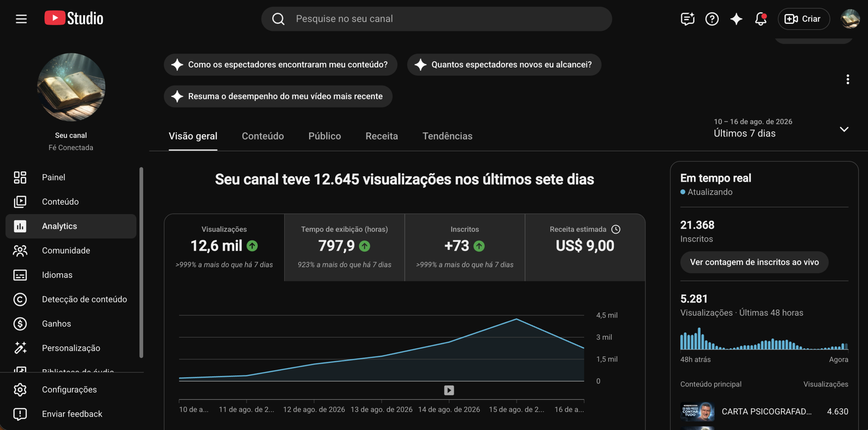Click the clock icon beside Receita estimada

tap(616, 230)
